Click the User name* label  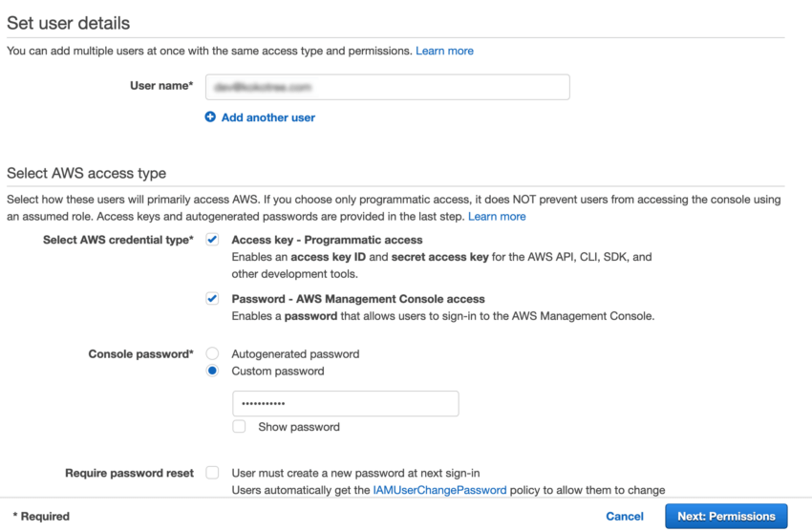(x=161, y=86)
